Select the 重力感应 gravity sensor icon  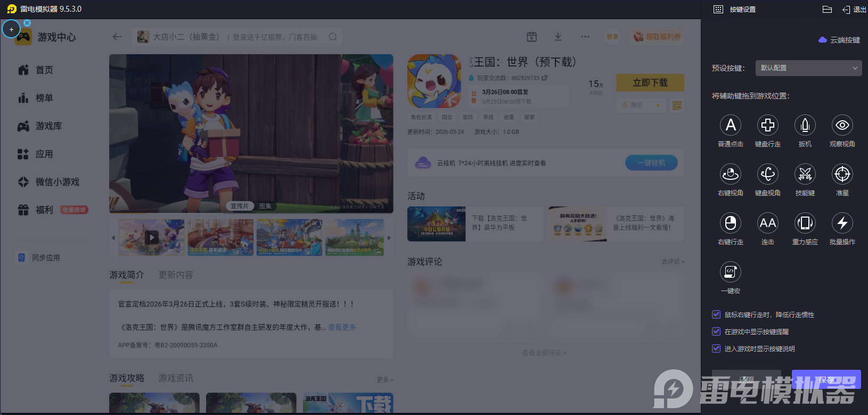coord(805,223)
